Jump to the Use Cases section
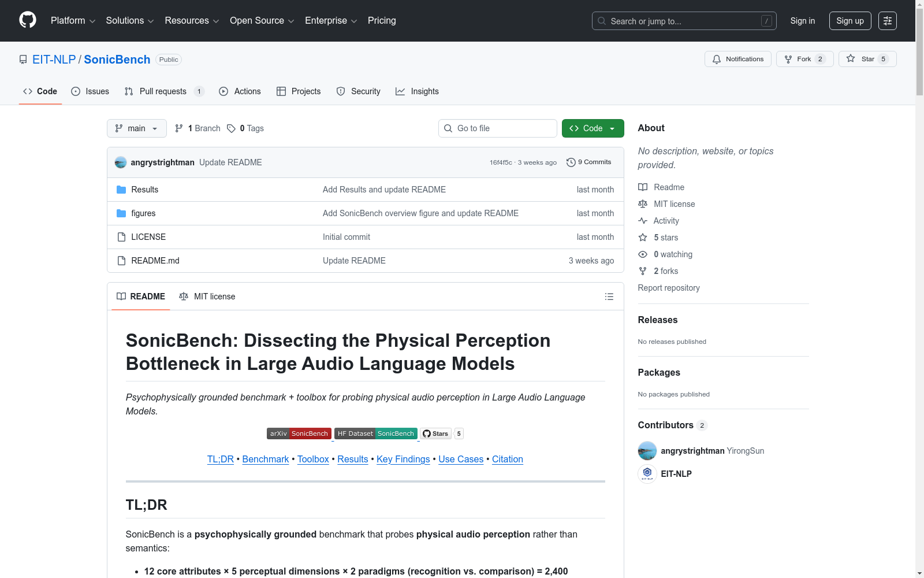Viewport: 924px width, 578px height. (x=461, y=459)
